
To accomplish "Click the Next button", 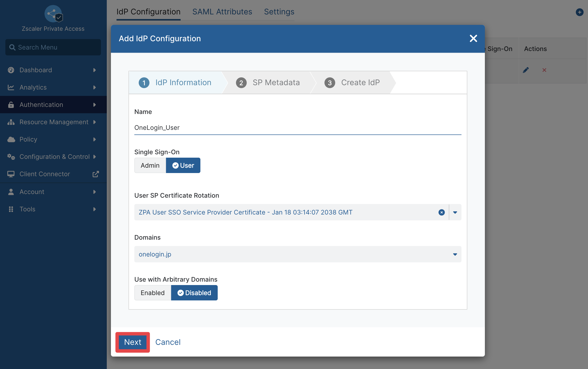I will (133, 342).
